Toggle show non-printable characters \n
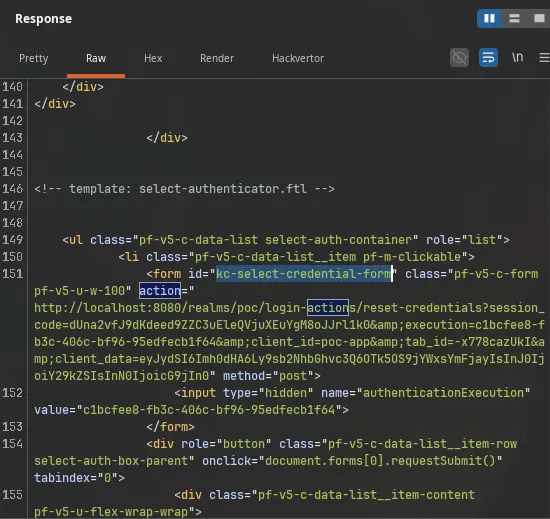 pos(517,57)
